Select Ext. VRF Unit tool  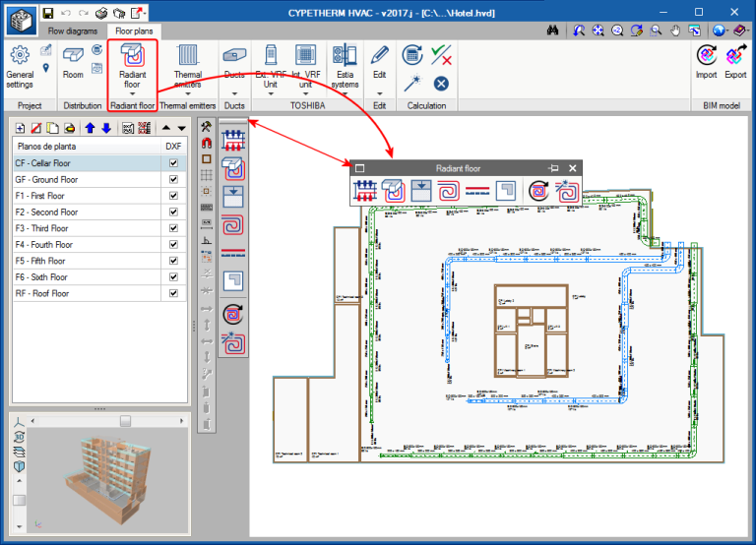point(271,67)
